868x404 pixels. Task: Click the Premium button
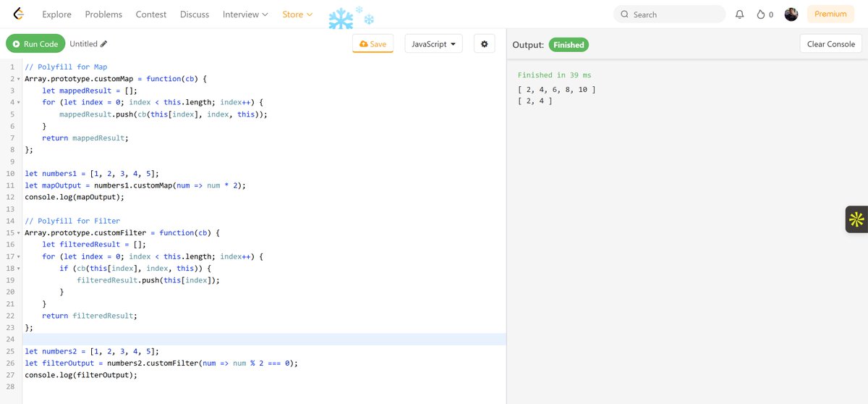click(830, 14)
